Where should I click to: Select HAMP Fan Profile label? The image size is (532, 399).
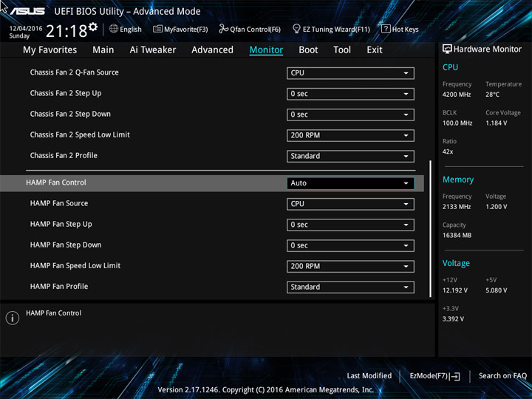point(59,287)
